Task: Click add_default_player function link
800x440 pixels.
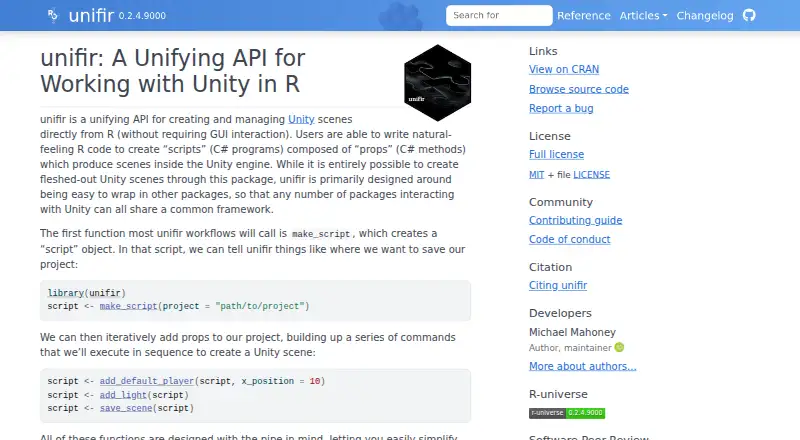Action: coord(146,381)
